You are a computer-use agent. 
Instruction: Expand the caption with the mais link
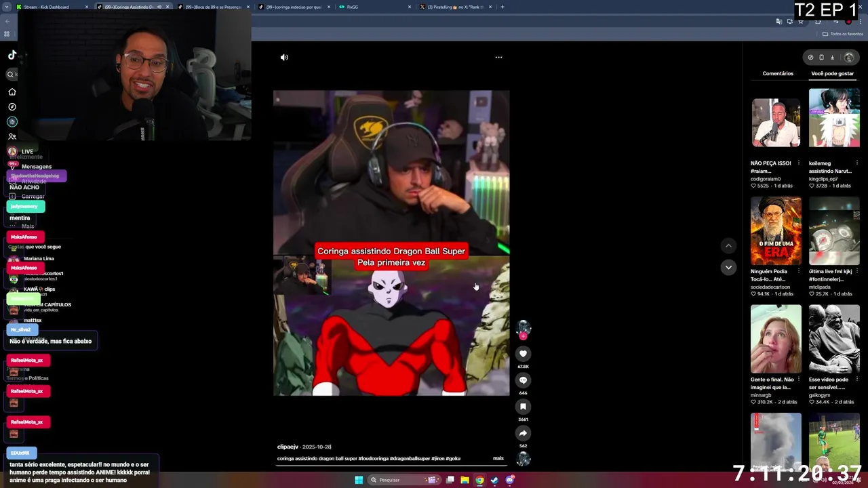[x=498, y=458]
